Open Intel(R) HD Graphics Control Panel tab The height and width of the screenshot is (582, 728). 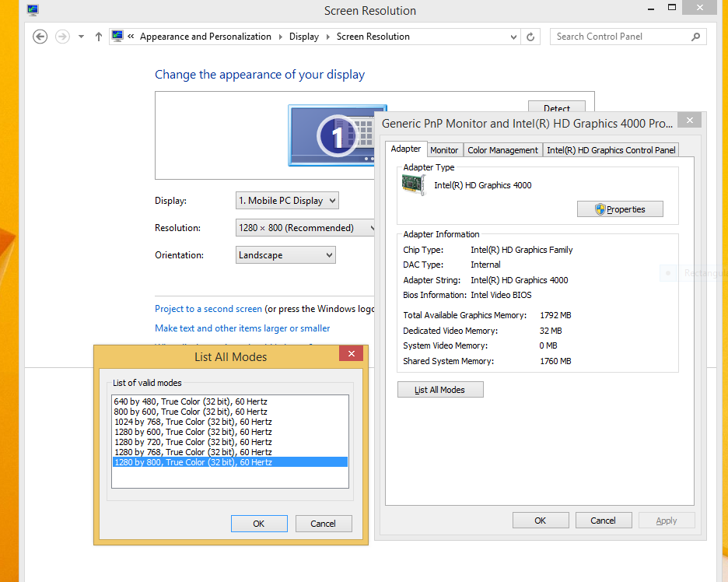(x=611, y=150)
